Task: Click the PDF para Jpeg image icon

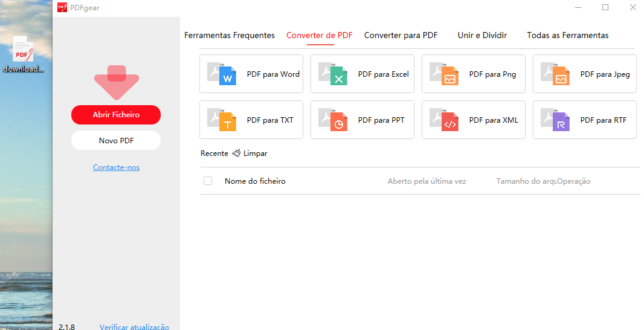Action: [x=555, y=74]
